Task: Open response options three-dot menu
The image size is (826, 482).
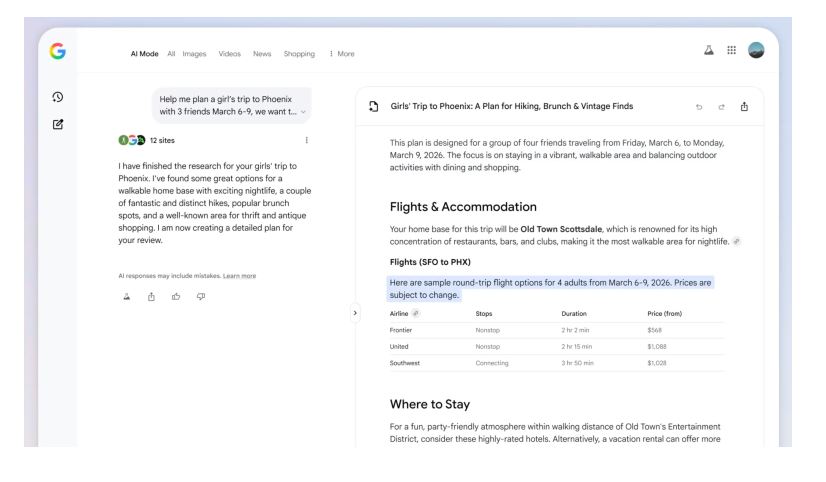Action: (307, 140)
